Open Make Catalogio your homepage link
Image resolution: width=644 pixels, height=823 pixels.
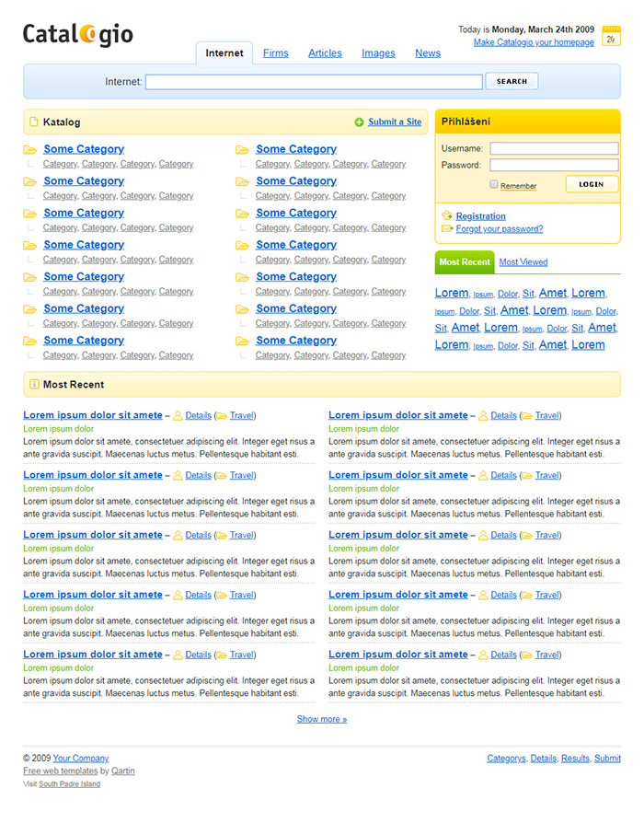point(534,41)
